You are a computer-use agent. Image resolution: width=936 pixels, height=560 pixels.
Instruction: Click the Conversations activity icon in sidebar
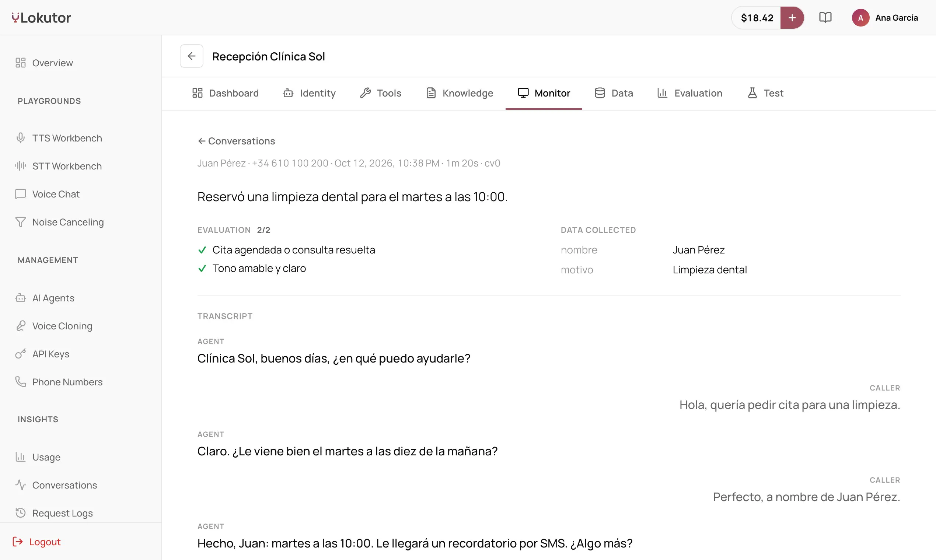20,485
